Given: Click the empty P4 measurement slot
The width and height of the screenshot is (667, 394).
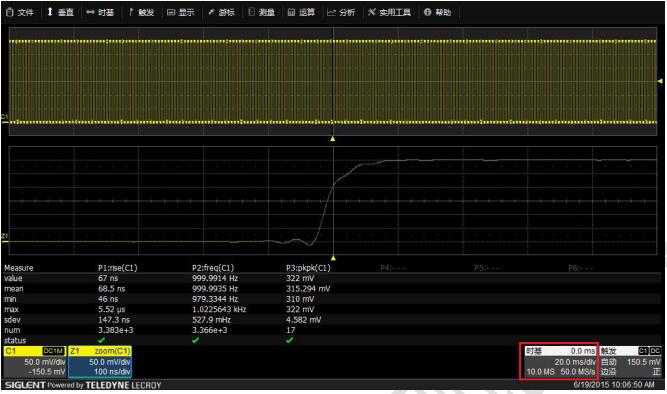Looking at the screenshot, I should (x=393, y=268).
